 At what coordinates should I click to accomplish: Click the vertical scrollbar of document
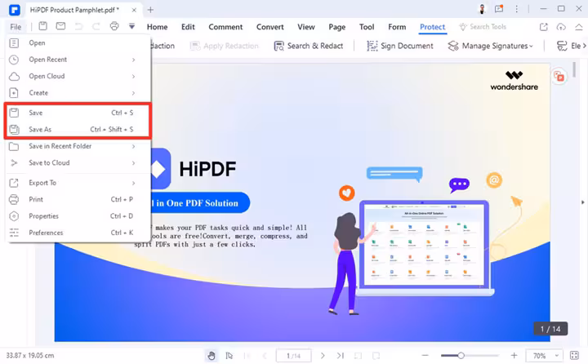(x=574, y=70)
